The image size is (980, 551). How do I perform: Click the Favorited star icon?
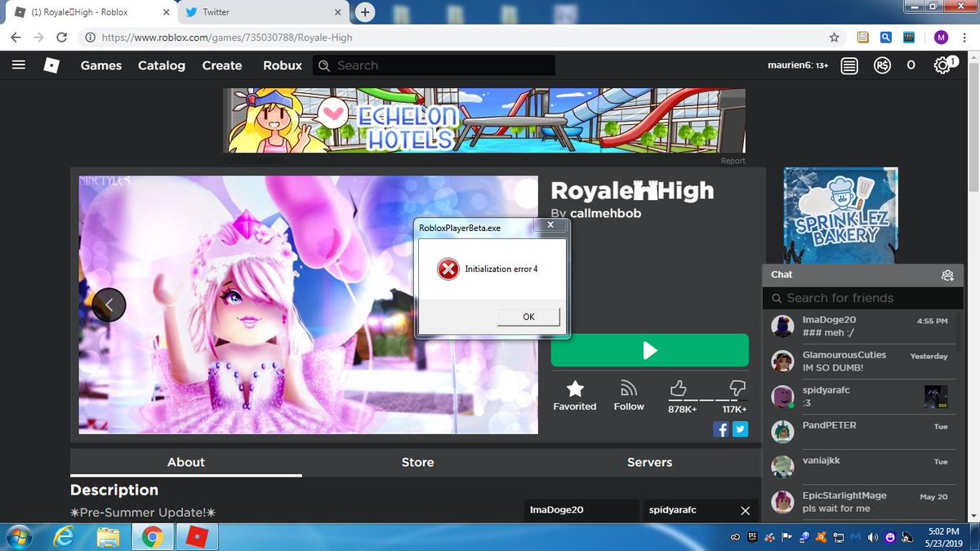tap(575, 389)
